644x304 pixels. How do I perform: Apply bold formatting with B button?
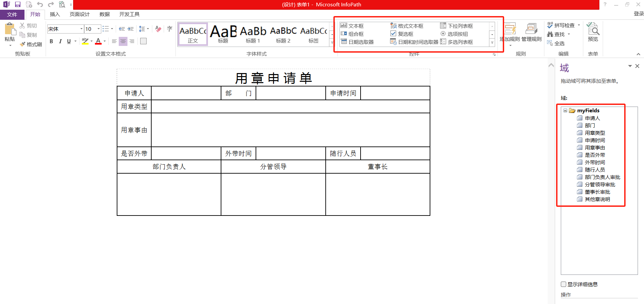51,41
